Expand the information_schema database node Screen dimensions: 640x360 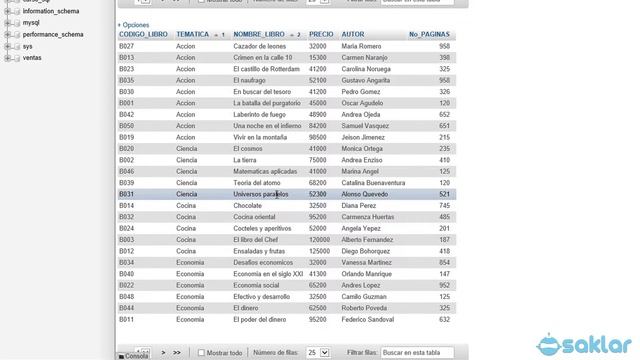(7, 11)
